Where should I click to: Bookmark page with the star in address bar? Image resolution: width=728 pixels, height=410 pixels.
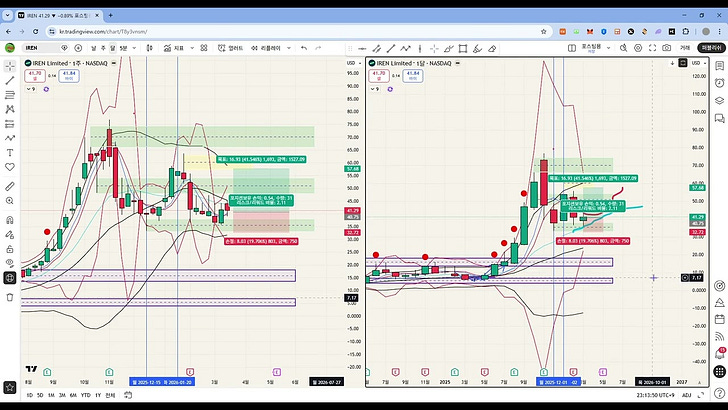point(544,32)
